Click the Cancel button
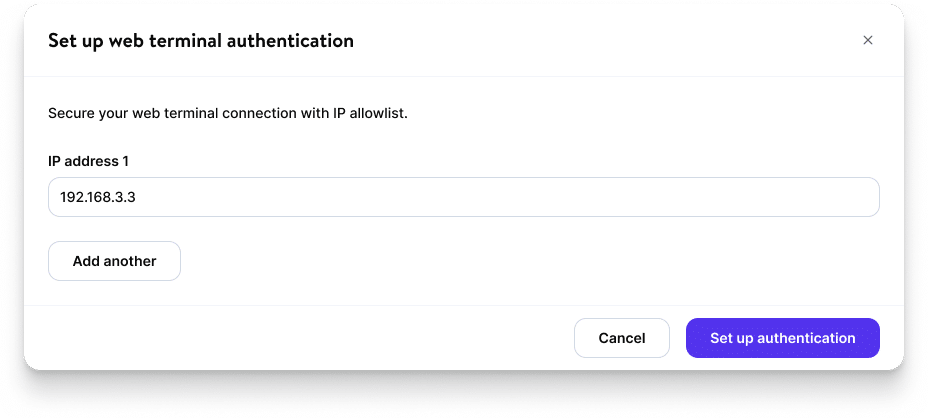Screen dimensions: 928x418 pyautogui.click(x=621, y=338)
